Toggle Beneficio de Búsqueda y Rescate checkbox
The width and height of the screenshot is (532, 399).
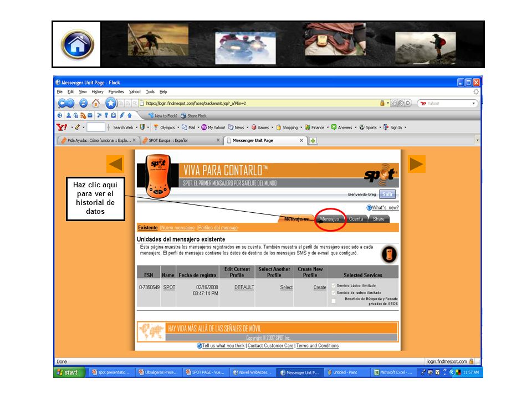click(x=334, y=301)
